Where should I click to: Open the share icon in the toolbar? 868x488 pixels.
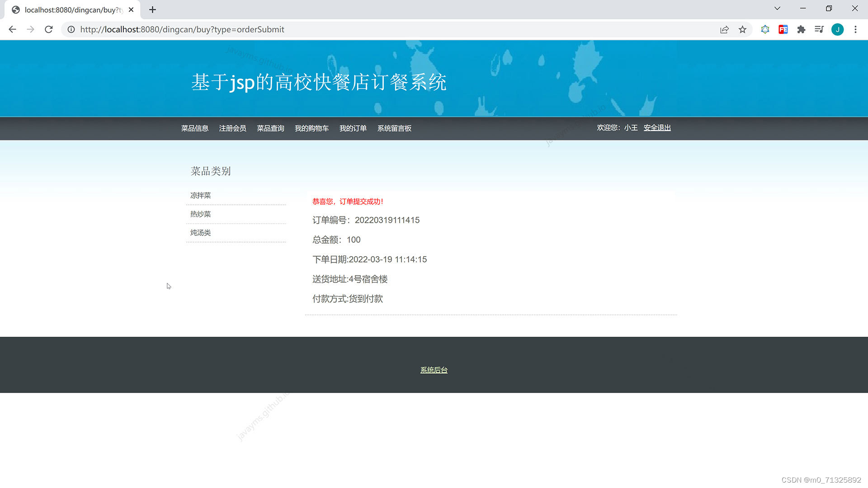(725, 29)
